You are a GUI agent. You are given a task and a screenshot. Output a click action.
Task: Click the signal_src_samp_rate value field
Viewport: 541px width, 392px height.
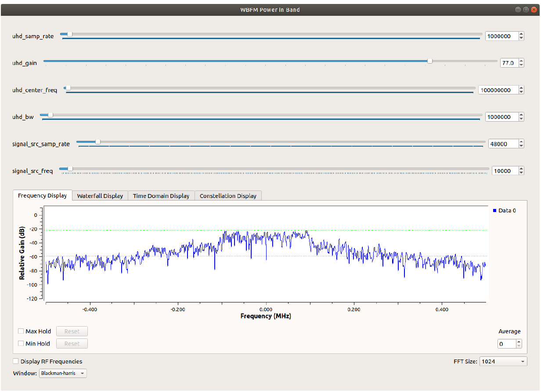[503, 144]
